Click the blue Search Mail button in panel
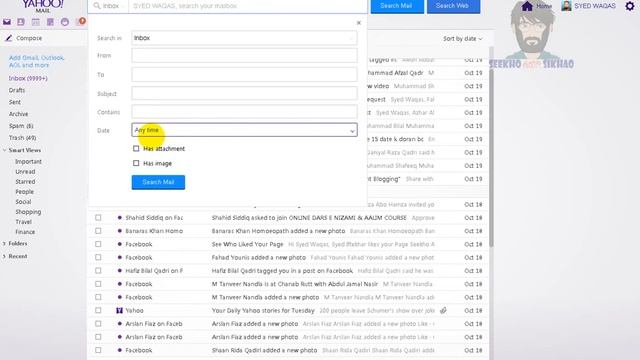The width and height of the screenshot is (640, 360). [x=158, y=182]
